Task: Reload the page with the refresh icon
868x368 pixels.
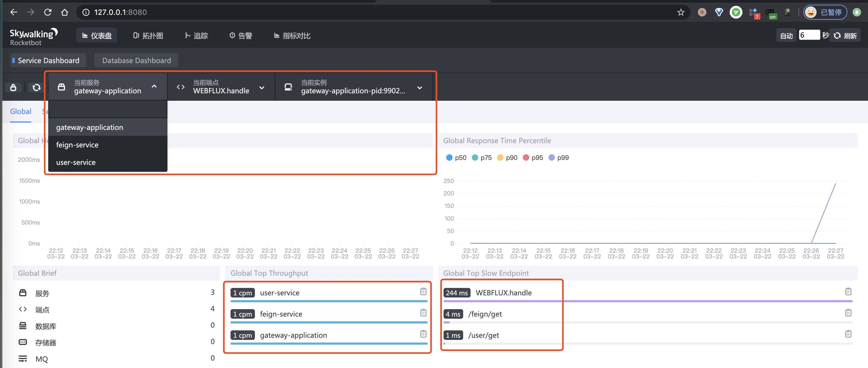Action: (x=48, y=12)
